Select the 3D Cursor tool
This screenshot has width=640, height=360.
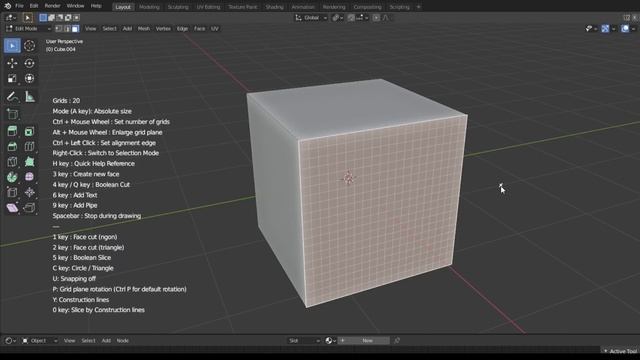point(29,46)
